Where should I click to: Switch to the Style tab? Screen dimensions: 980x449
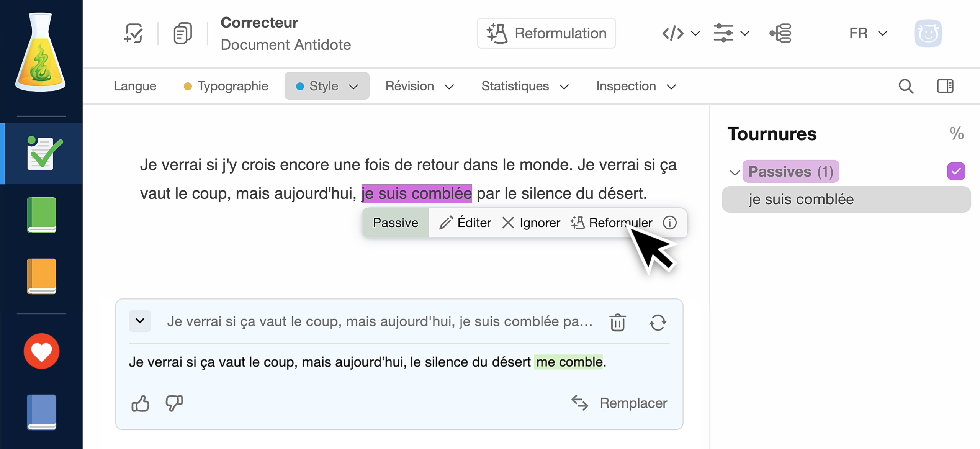point(326,86)
